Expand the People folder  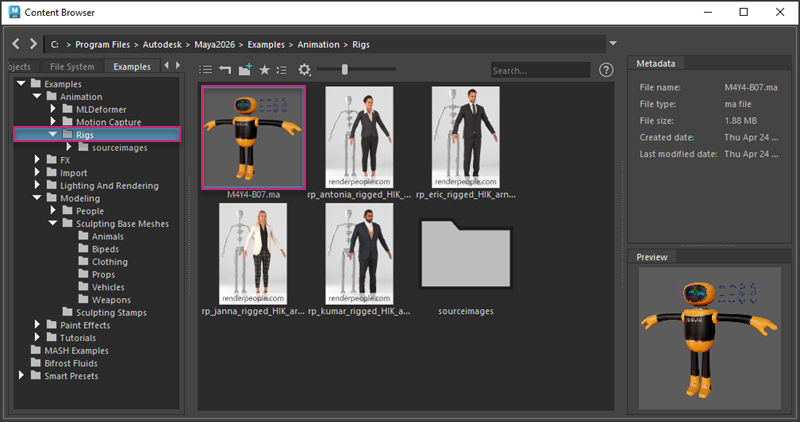[53, 210]
